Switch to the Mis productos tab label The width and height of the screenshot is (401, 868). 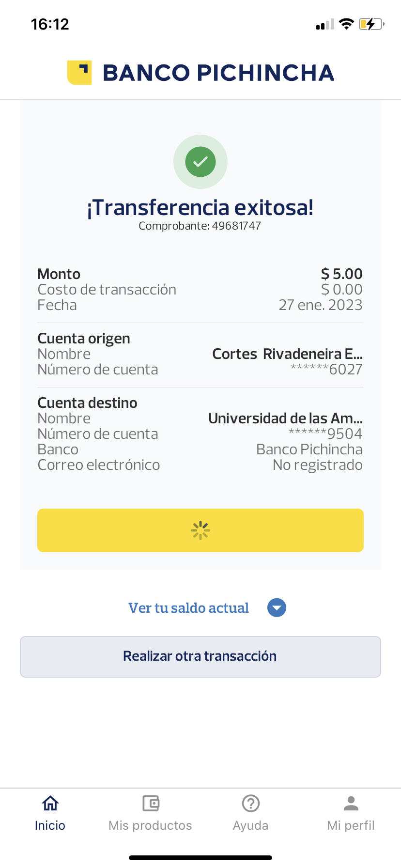coord(150,825)
